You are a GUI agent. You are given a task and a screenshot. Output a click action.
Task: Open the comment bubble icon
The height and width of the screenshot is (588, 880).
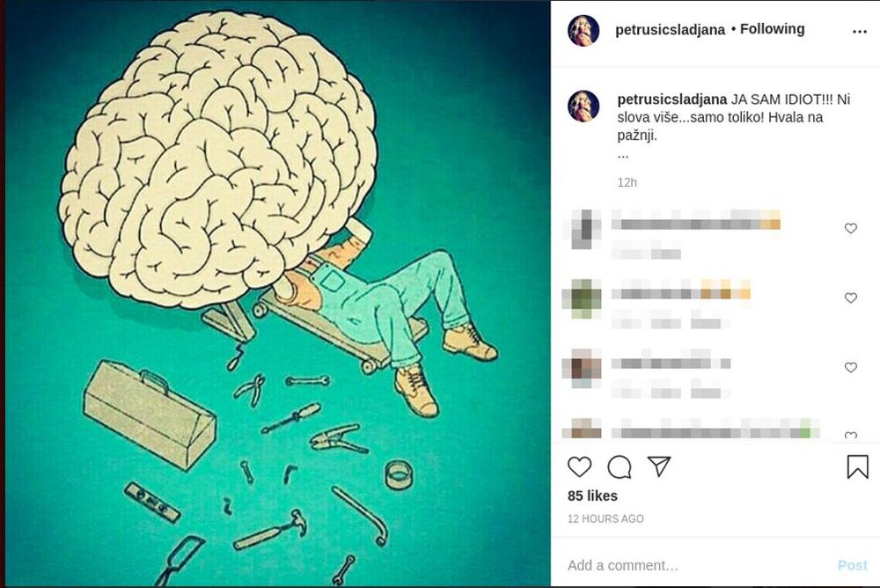point(620,467)
